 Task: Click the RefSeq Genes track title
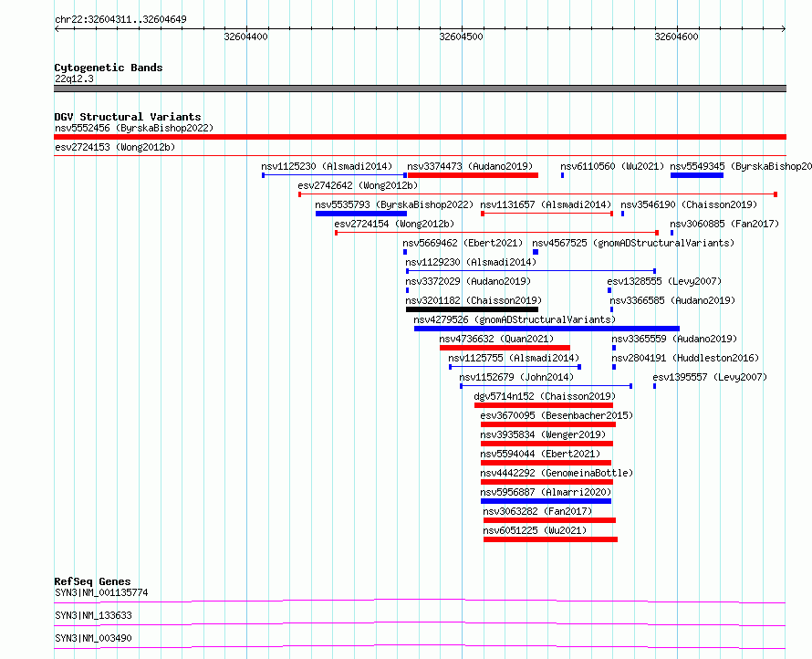point(92,581)
